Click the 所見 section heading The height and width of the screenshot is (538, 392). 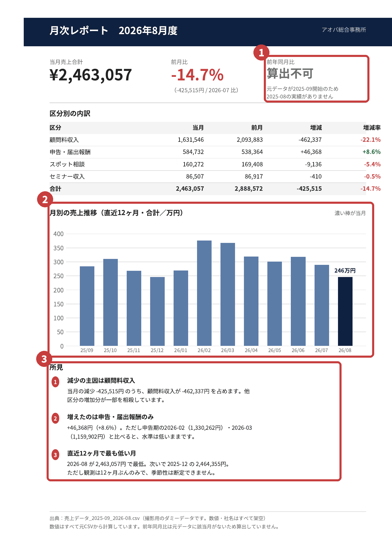pyautogui.click(x=56, y=367)
